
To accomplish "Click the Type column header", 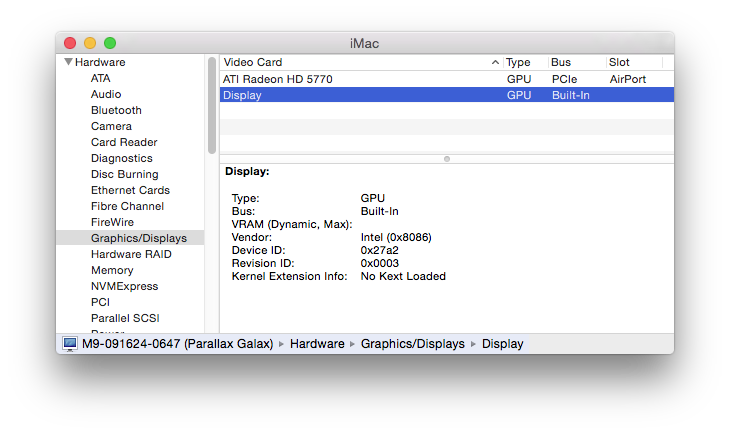I will 518,62.
